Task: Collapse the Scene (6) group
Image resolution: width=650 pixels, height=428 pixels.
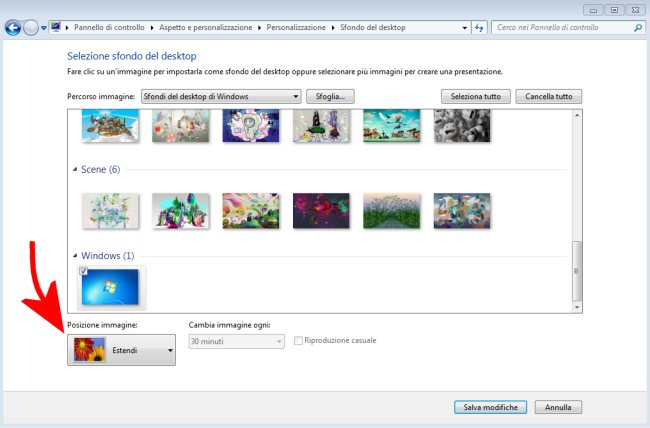Action: [75, 169]
